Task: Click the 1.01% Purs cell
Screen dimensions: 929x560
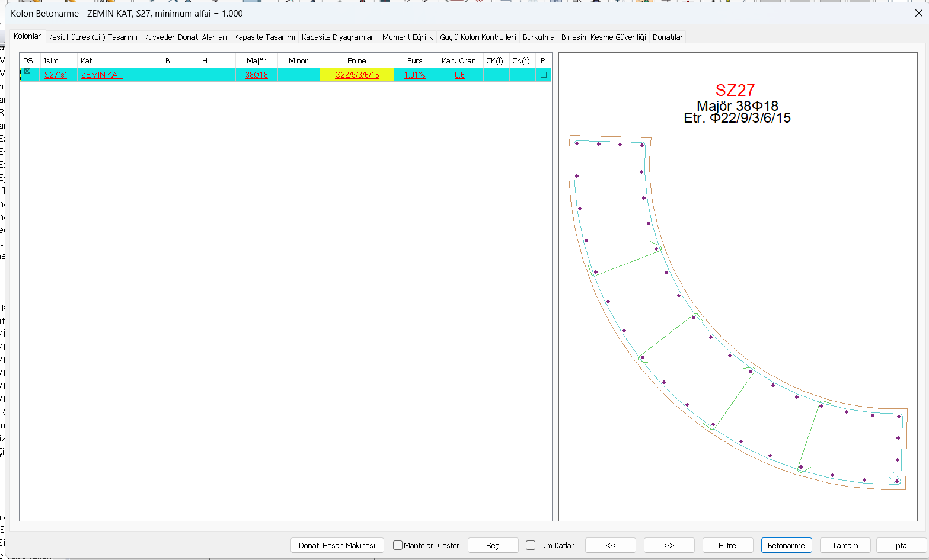Action: [x=415, y=75]
